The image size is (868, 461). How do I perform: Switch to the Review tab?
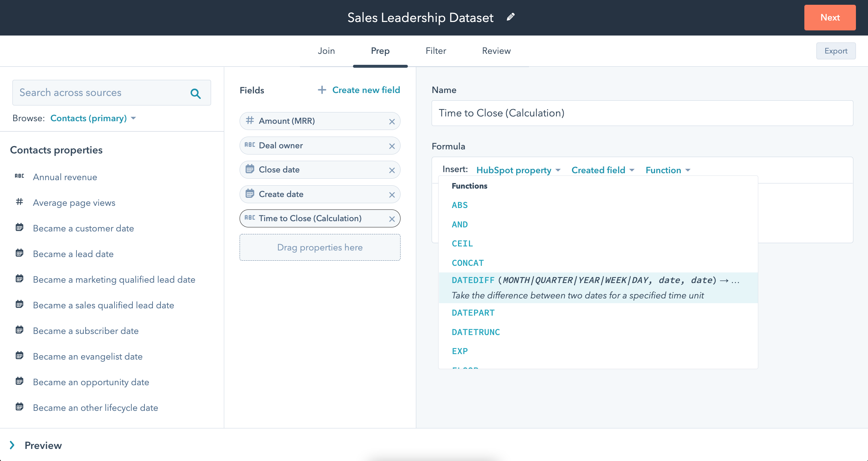tap(496, 51)
